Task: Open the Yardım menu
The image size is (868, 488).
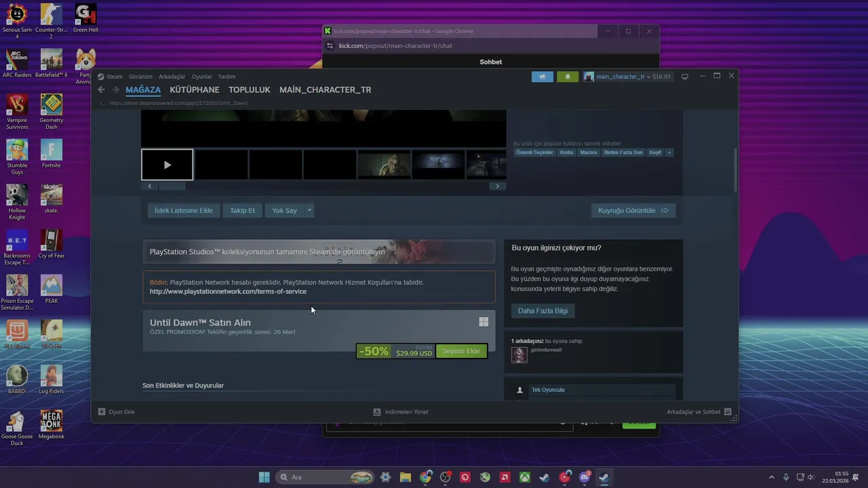Action: pos(226,77)
